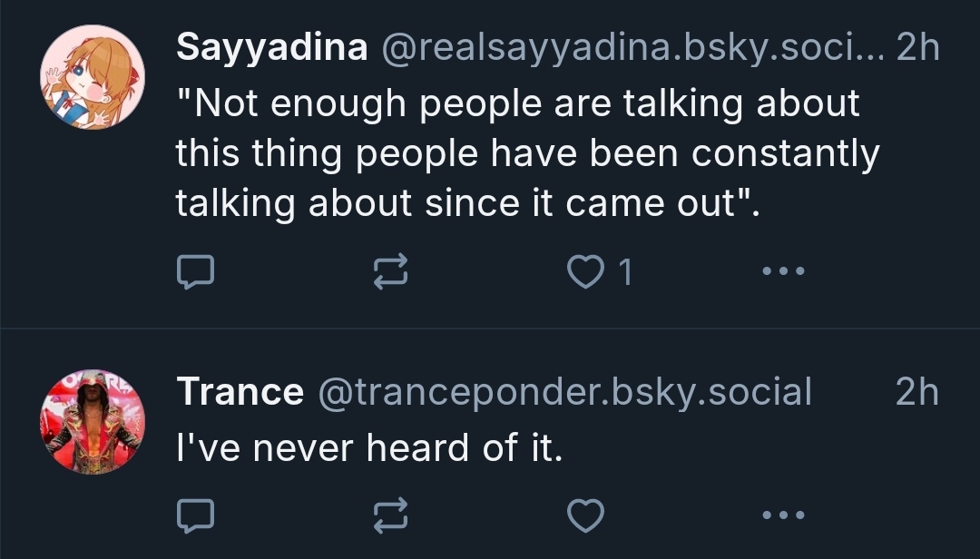Viewport: 980px width, 559px height.
Task: Visit the Trance display name profile
Action: tap(240, 392)
